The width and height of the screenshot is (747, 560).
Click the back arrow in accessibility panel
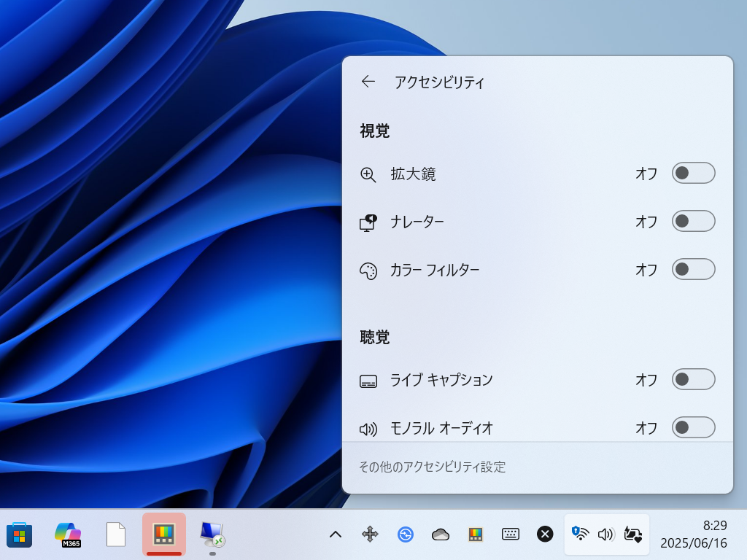[368, 82]
